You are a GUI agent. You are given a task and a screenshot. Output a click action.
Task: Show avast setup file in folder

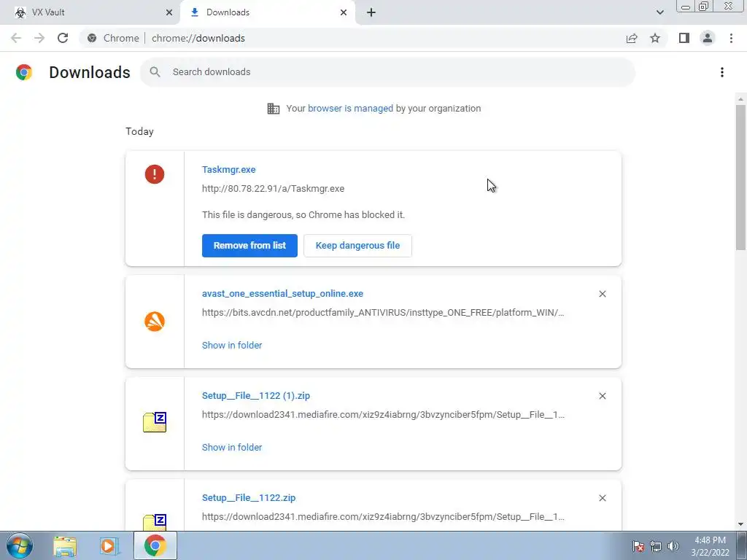(x=232, y=345)
